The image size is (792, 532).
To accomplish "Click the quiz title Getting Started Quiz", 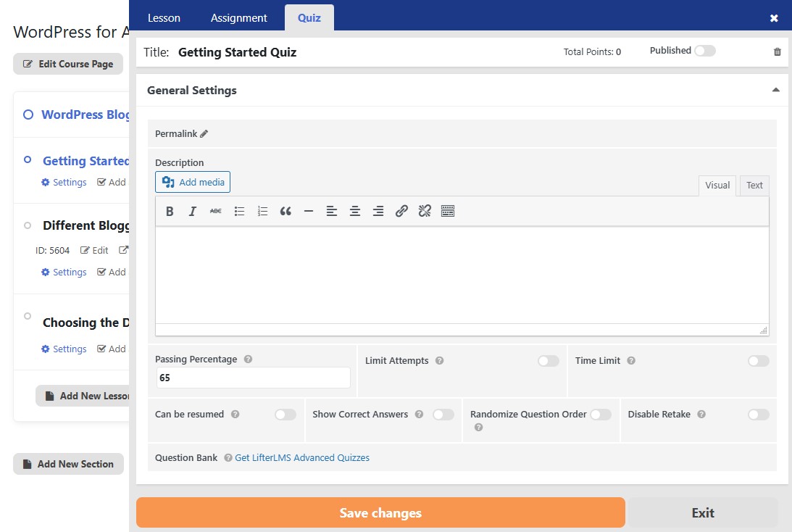I will point(238,52).
